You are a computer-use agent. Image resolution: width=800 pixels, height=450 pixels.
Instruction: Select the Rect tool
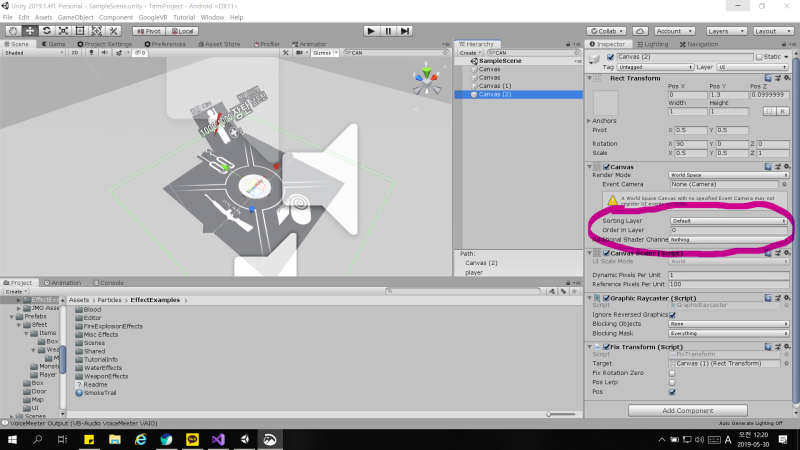click(x=80, y=31)
